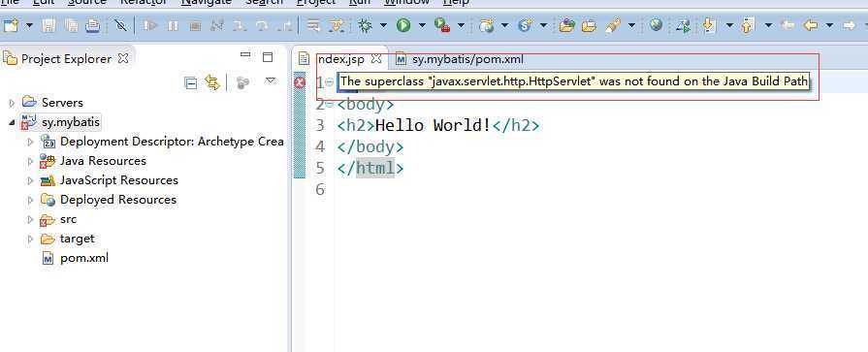Maximize the Project Explorer panel

tap(268, 57)
